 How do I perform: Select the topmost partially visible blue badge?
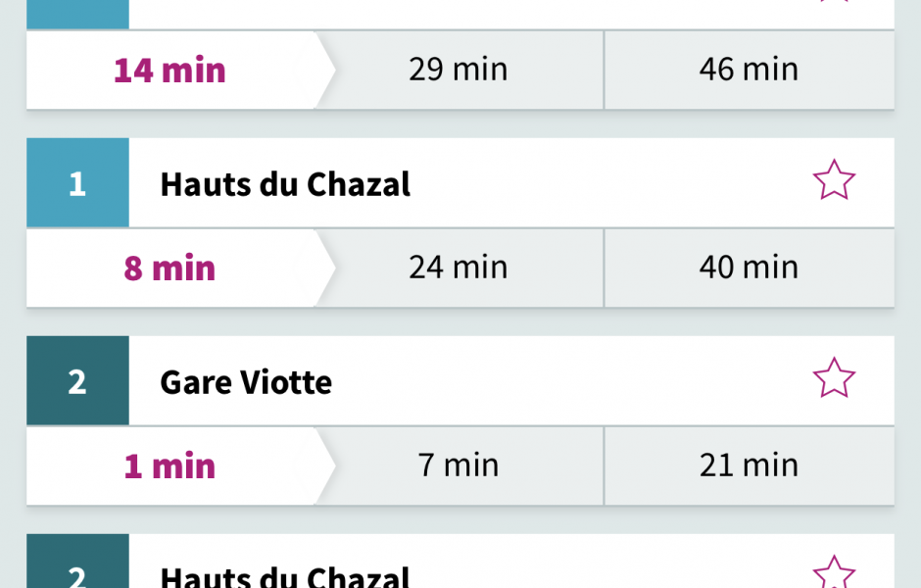[77, 14]
